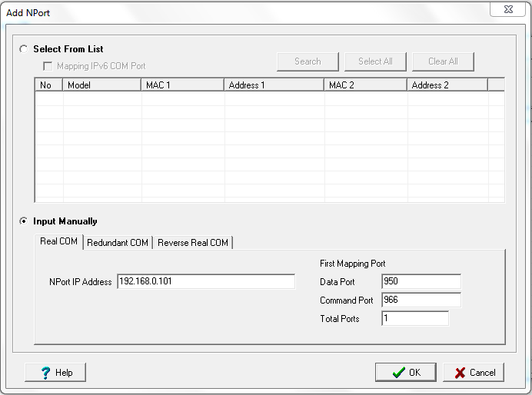
Task: Click the 'Total Ports' label text
Action: point(340,319)
